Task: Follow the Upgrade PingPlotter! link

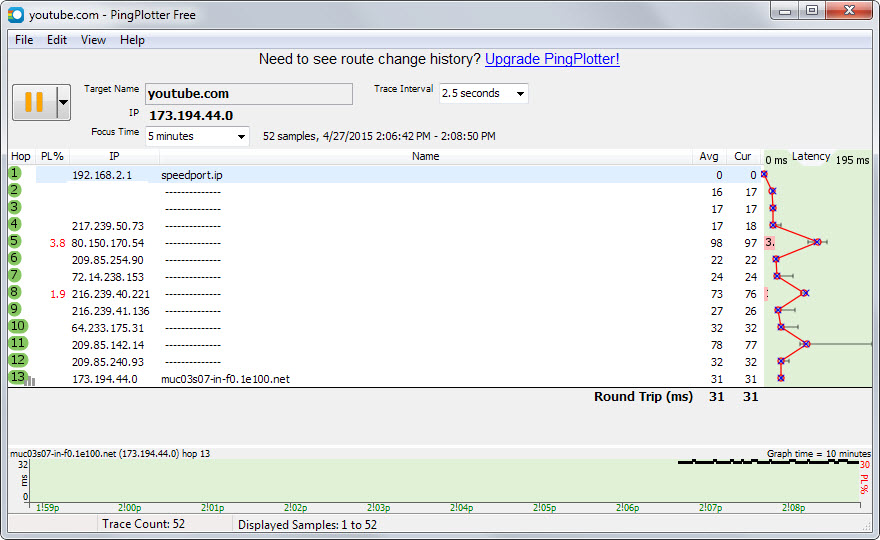Action: 552,59
